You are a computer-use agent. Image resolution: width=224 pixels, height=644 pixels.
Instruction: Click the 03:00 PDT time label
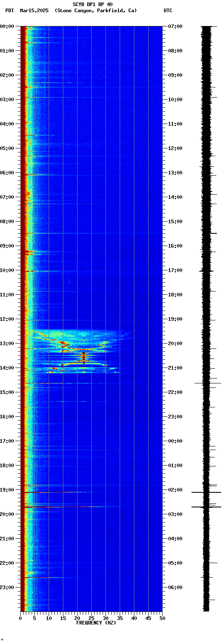coord(7,100)
